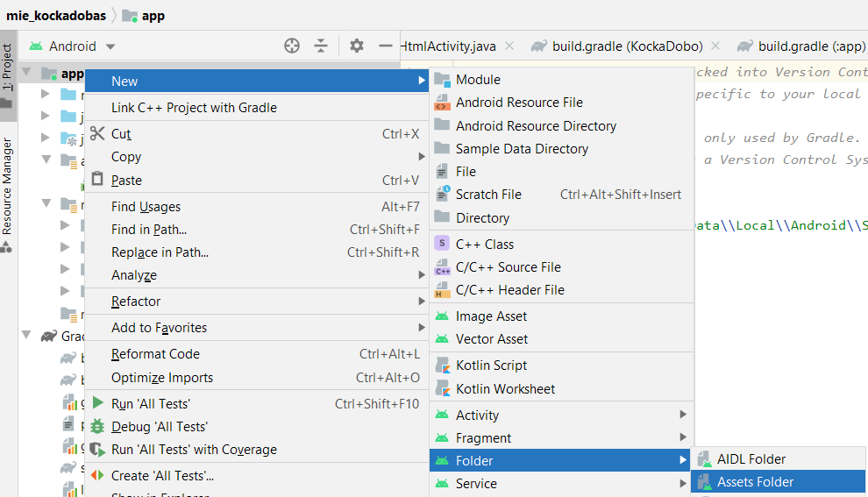Screen dimensions: 868x497
Task: Open the Android view dropdown
Action: click(x=73, y=46)
